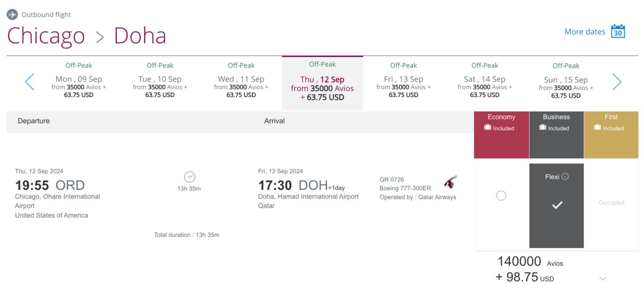644x288 pixels.
Task: Select the Economy fare radio button
Action: pyautogui.click(x=501, y=195)
